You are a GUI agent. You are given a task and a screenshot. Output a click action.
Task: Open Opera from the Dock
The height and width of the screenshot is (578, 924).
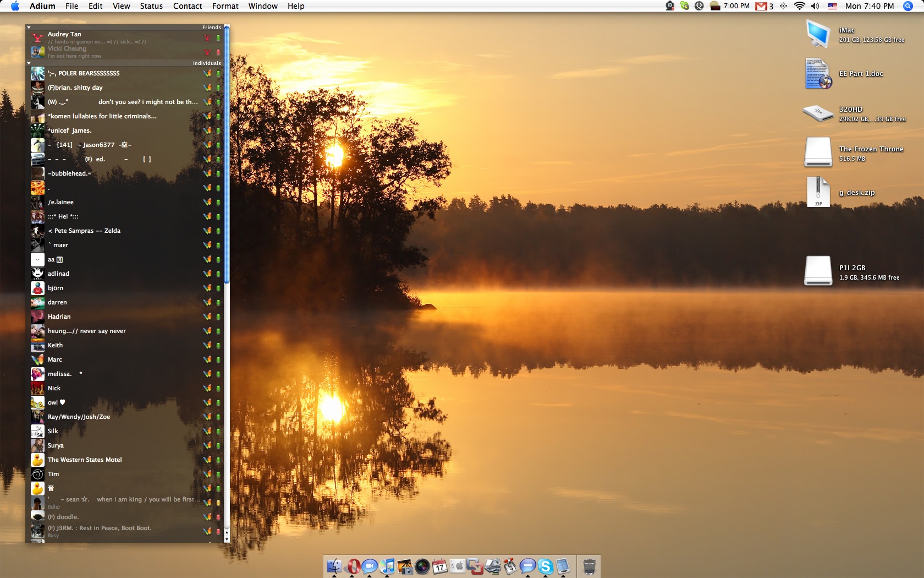pyautogui.click(x=353, y=566)
